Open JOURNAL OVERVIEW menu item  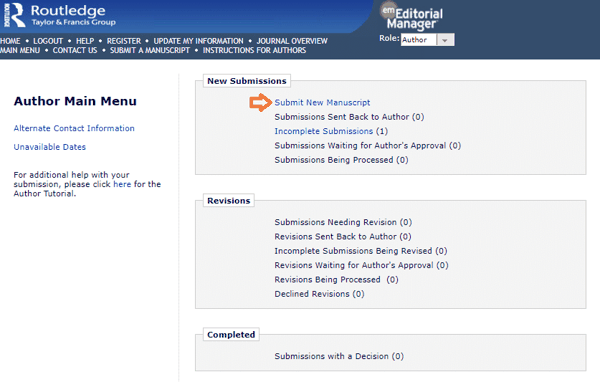coord(292,41)
